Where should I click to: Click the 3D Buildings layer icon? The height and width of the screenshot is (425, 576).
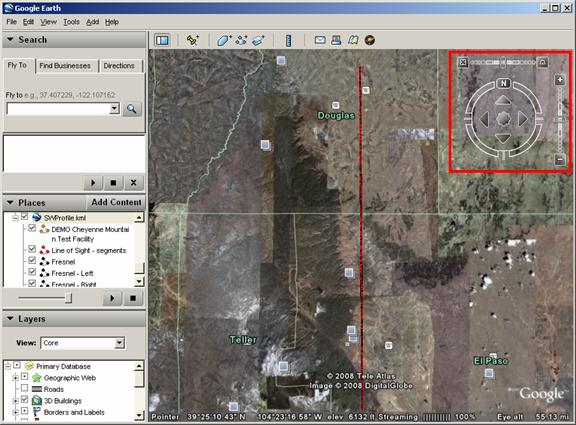pyautogui.click(x=37, y=400)
